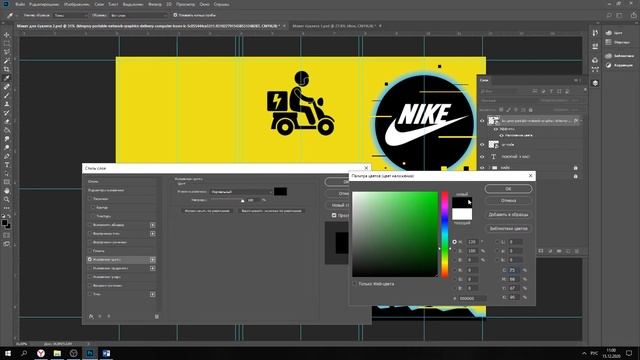Toggle the Only Web Colors checkbox
This screenshot has width=640, height=360.
[355, 283]
